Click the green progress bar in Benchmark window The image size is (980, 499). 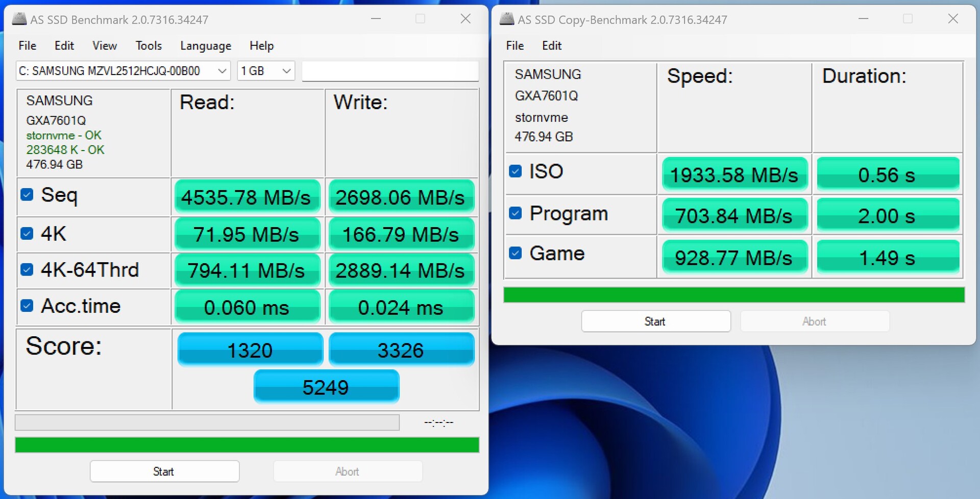tap(247, 445)
